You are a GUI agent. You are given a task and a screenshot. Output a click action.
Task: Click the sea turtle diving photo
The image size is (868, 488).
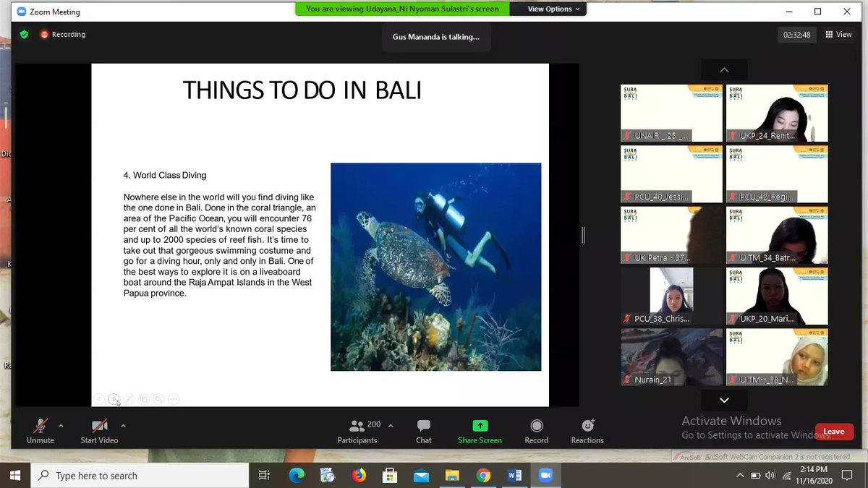pos(435,267)
